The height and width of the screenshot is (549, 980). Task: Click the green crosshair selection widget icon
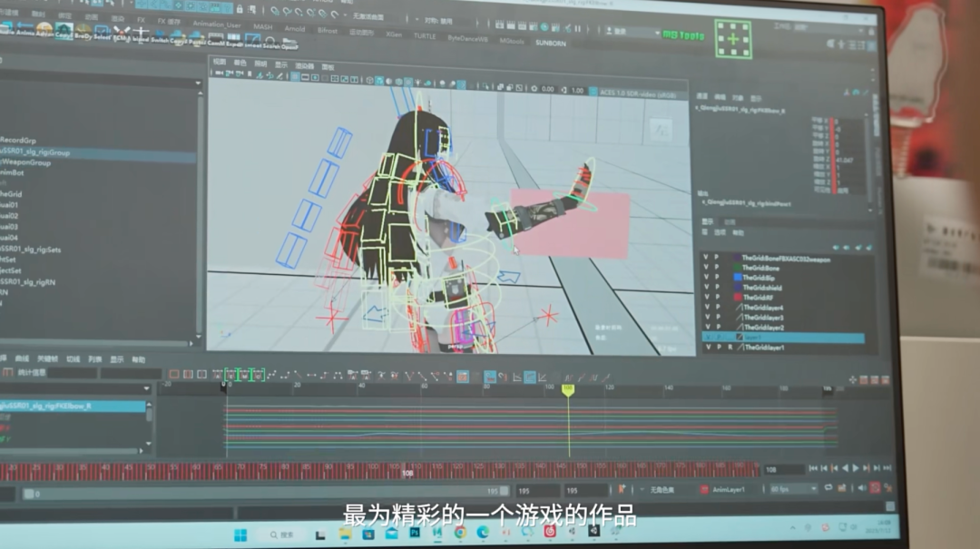coord(733,39)
